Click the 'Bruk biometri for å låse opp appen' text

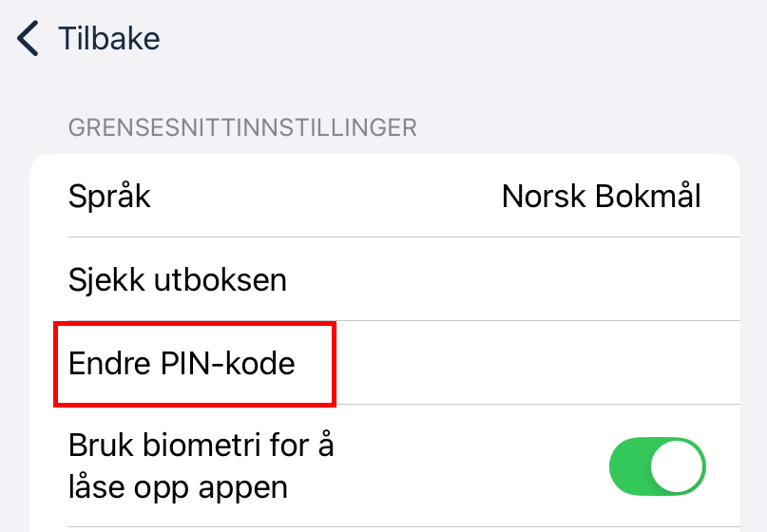click(x=201, y=466)
